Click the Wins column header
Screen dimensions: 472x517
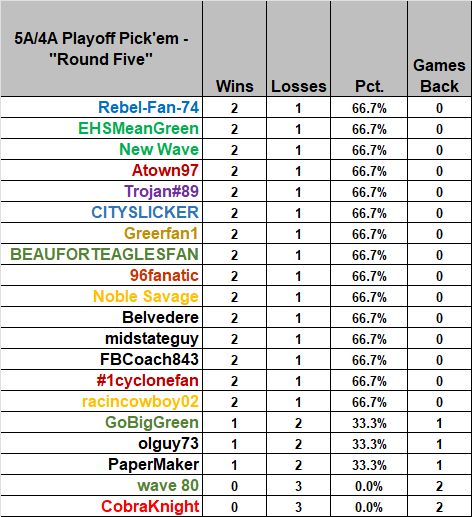click(234, 49)
